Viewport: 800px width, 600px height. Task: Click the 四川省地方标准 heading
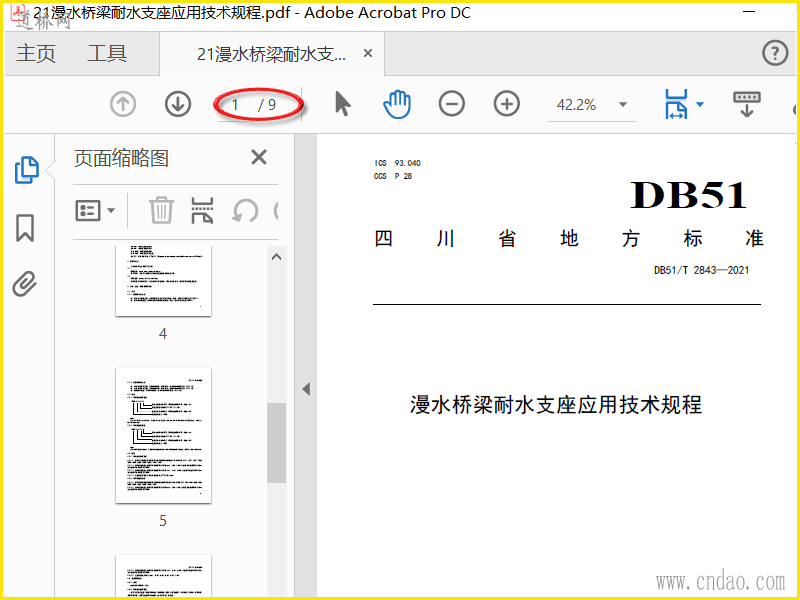(569, 238)
